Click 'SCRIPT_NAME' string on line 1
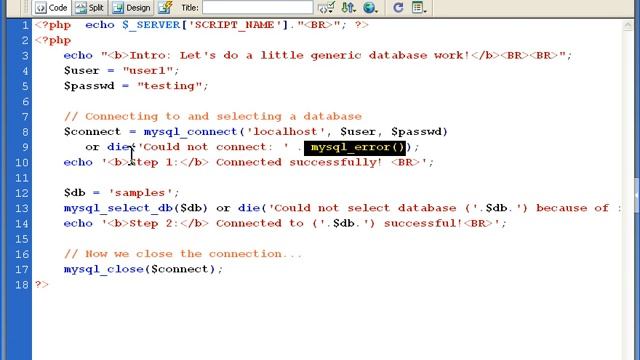 pos(238,25)
